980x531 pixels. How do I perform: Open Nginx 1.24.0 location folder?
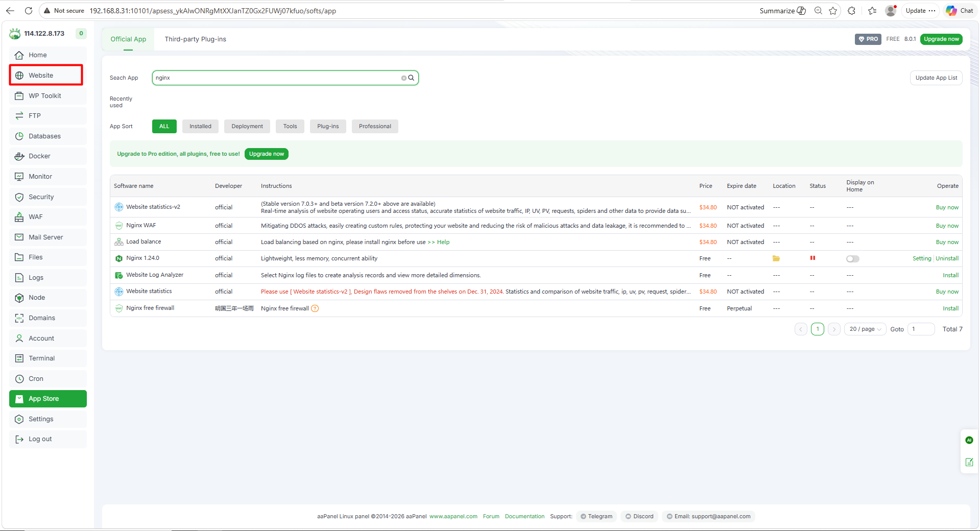[776, 258]
